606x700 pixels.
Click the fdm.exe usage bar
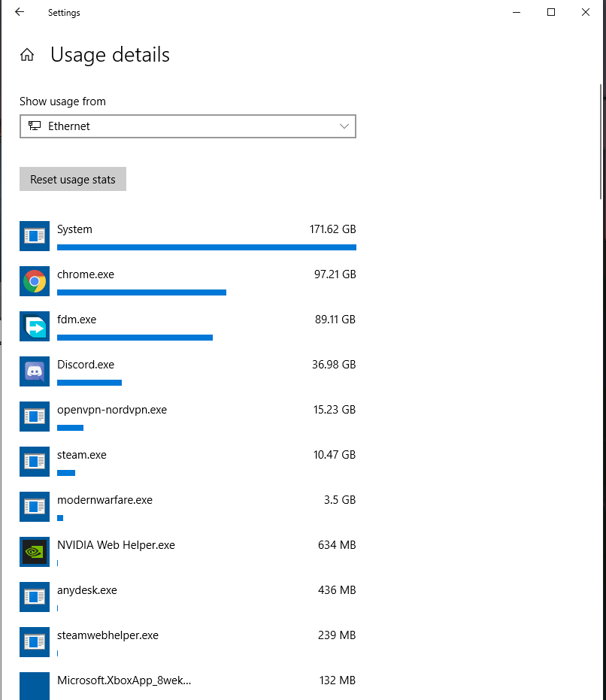[135, 338]
